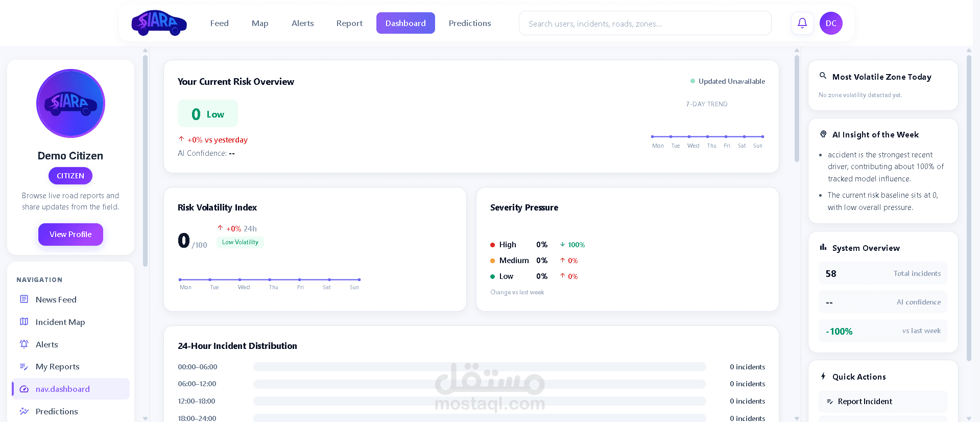Click the 7-DAY TREND label
The width and height of the screenshot is (980, 422).
(707, 104)
